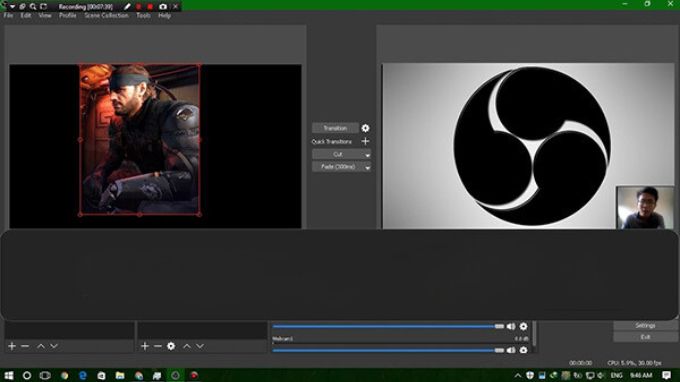Move the source down with the arrow
680x382 pixels.
point(200,346)
